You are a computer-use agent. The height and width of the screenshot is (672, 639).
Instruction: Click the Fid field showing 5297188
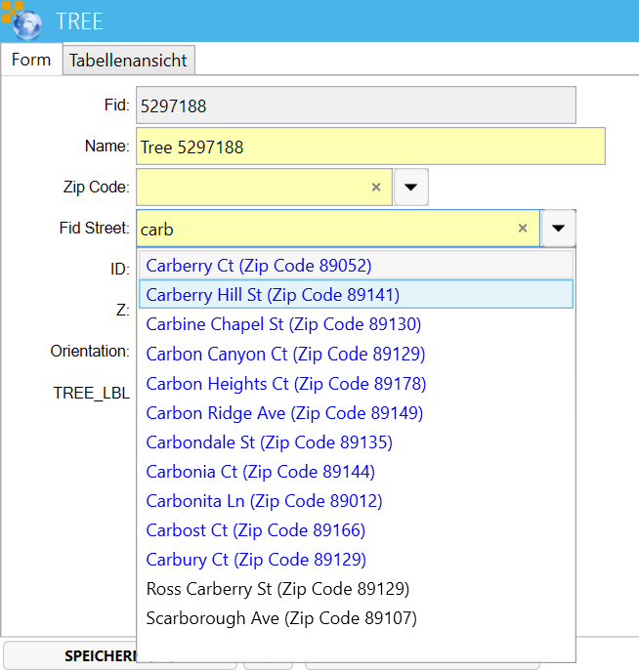pos(356,105)
